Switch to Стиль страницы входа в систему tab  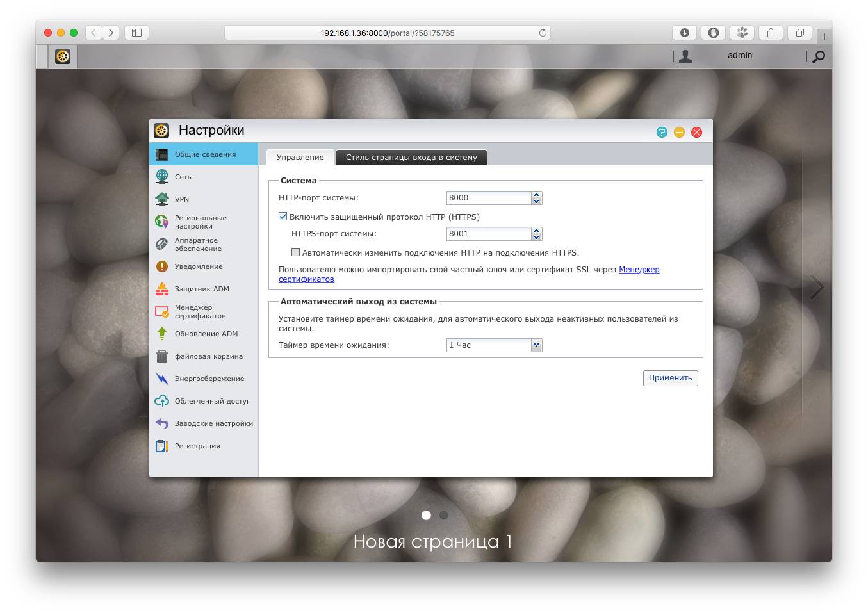click(411, 158)
